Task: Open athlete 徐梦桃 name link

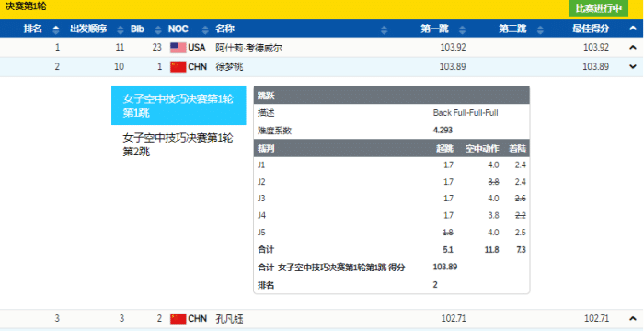Action: click(x=229, y=67)
